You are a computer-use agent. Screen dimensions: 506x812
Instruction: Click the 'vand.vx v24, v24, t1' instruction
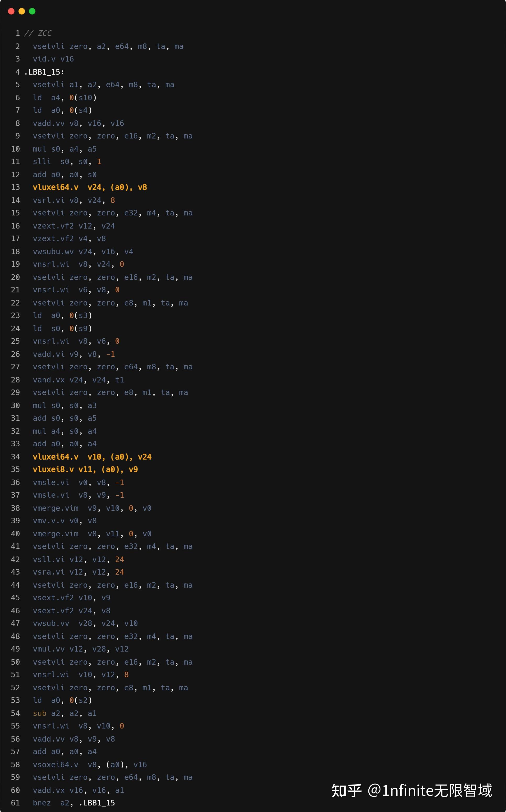(x=78, y=380)
